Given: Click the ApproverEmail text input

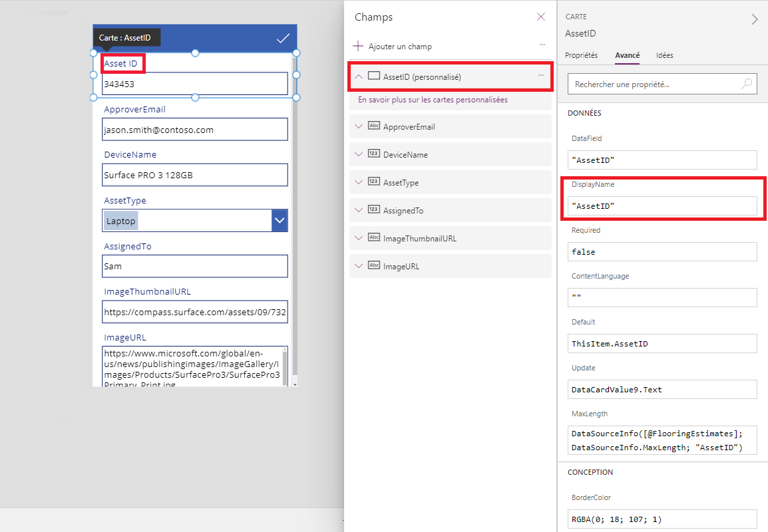Looking at the screenshot, I should coord(195,129).
